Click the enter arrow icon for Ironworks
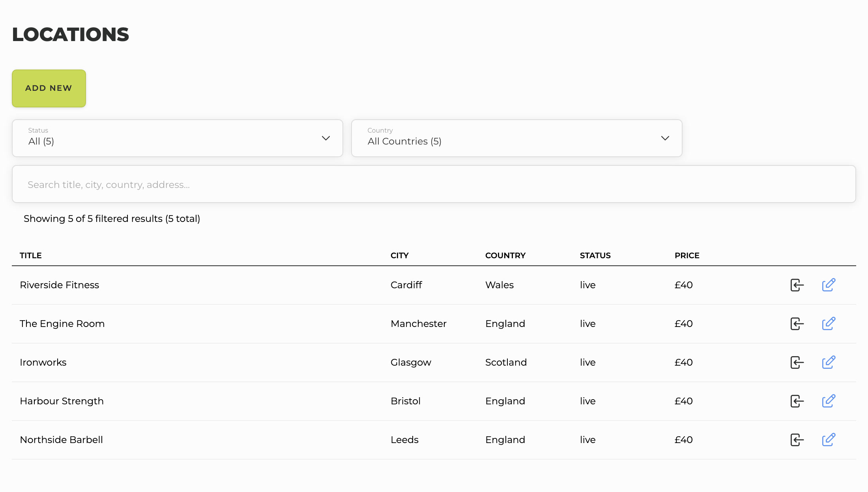 pos(797,362)
